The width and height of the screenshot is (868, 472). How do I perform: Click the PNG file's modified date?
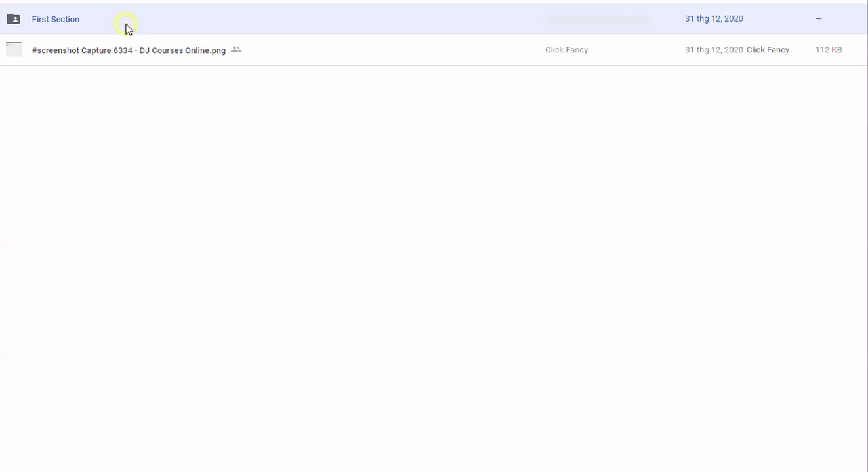[x=714, y=50]
